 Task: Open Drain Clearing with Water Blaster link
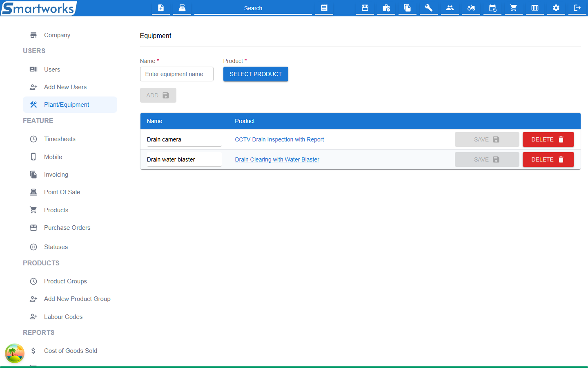(x=277, y=159)
